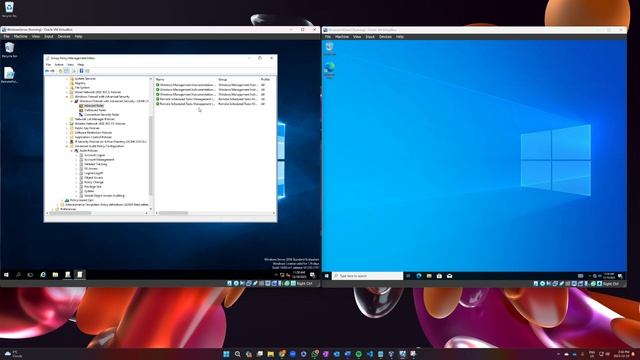Launch Internet Explorer from the server VM taskbar
Viewport: 640px width, 360px height.
(x=43, y=275)
